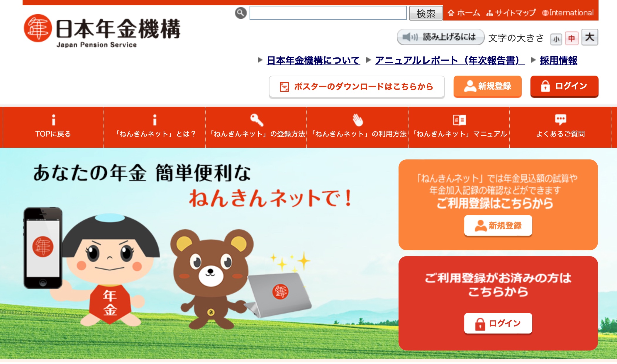Click the speaker icon for 読み上げるには
617x364 pixels.
click(410, 37)
